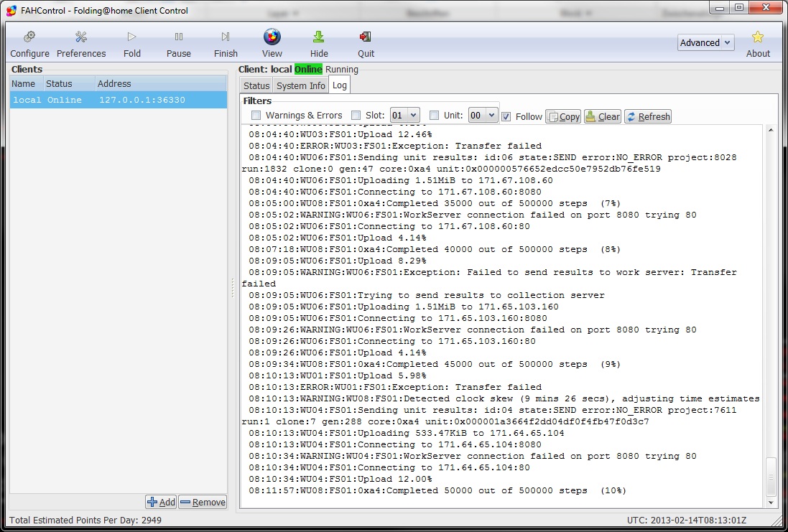The width and height of the screenshot is (788, 532).
Task: Click the log line 'Detected clock skew' warning
Action: click(x=504, y=399)
